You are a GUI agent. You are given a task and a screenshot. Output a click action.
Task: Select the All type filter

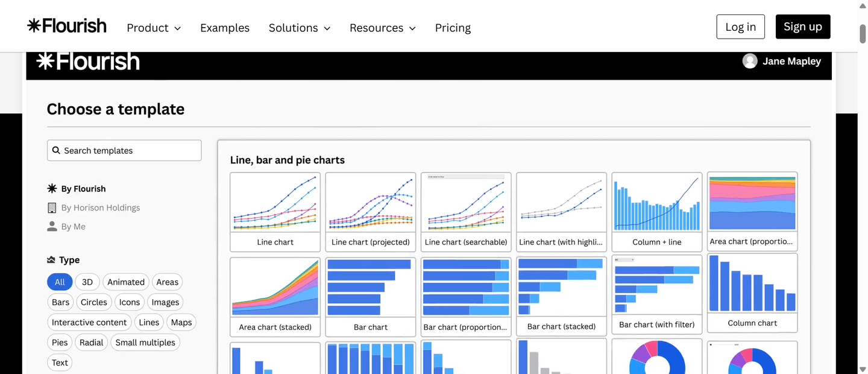(x=60, y=282)
